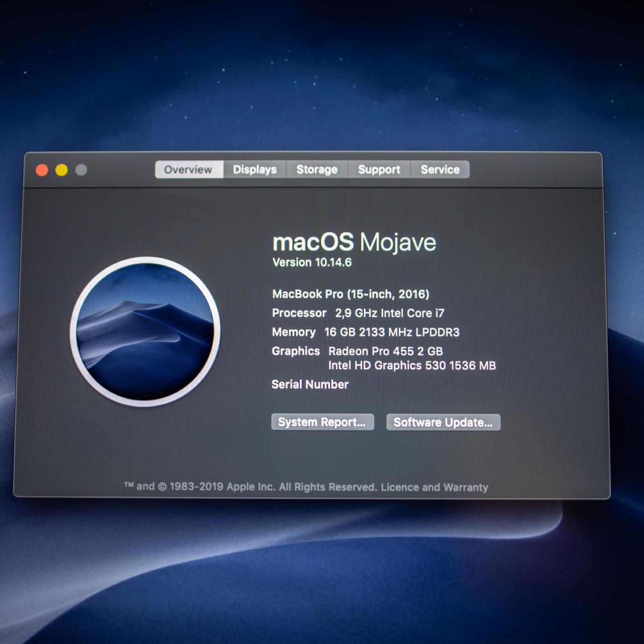Click the 16 GB 2133 MHz LPDDR3 value
This screenshot has width=644, height=644.
pyautogui.click(x=392, y=332)
